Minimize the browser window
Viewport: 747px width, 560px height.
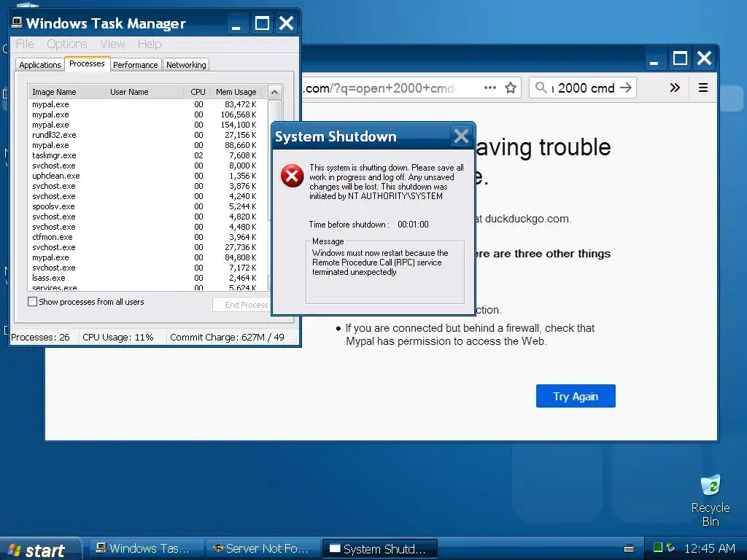[x=654, y=59]
